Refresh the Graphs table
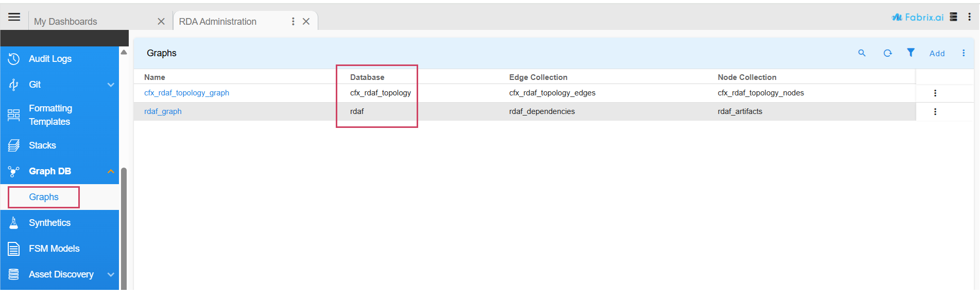This screenshot has height=294, width=980. (x=887, y=53)
